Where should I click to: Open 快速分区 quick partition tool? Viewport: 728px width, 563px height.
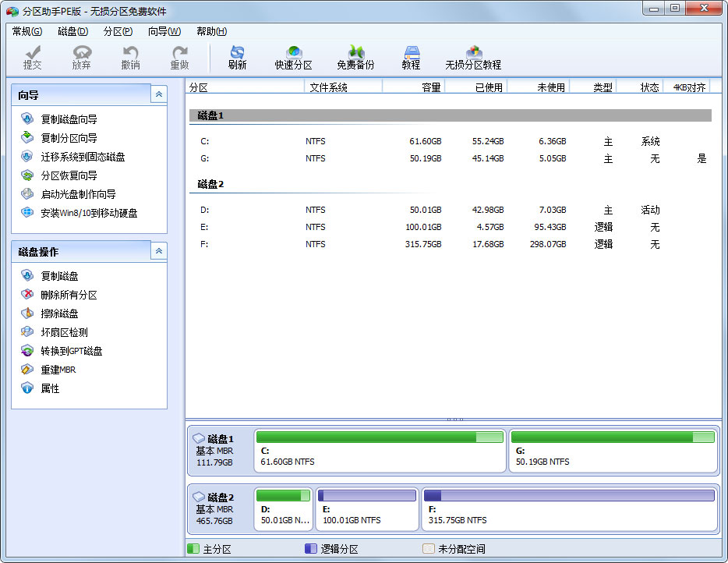pos(293,57)
